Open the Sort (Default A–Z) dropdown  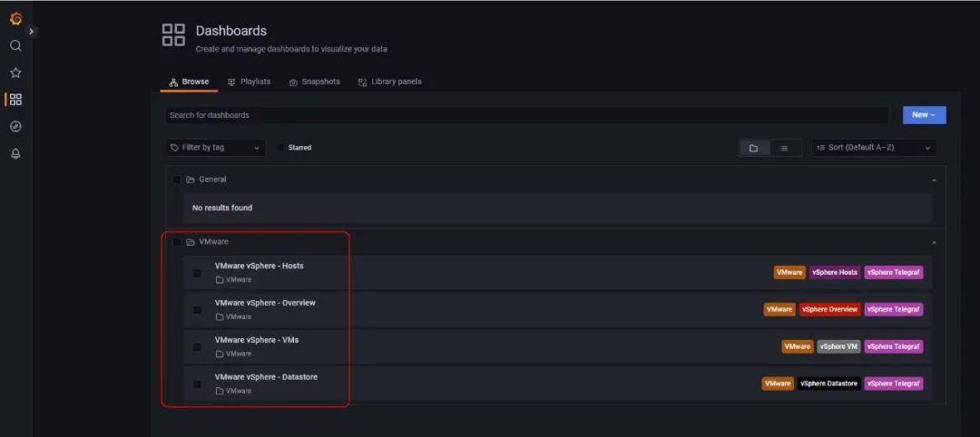click(x=874, y=148)
